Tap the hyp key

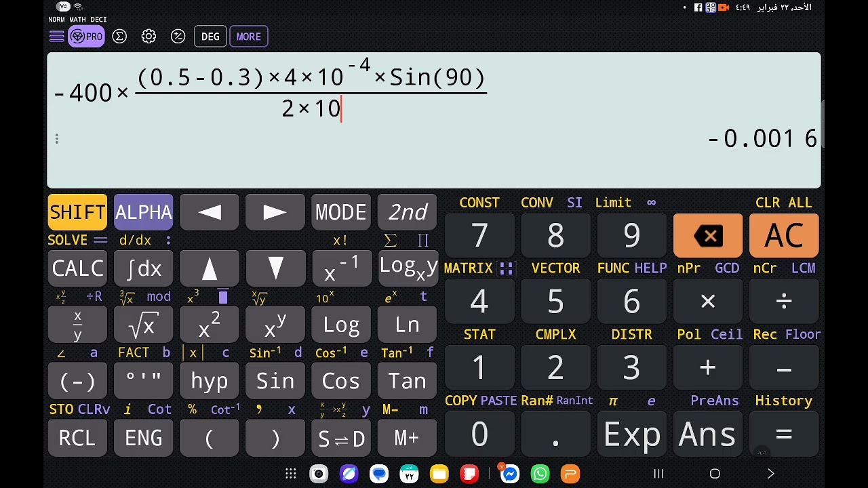(x=210, y=382)
